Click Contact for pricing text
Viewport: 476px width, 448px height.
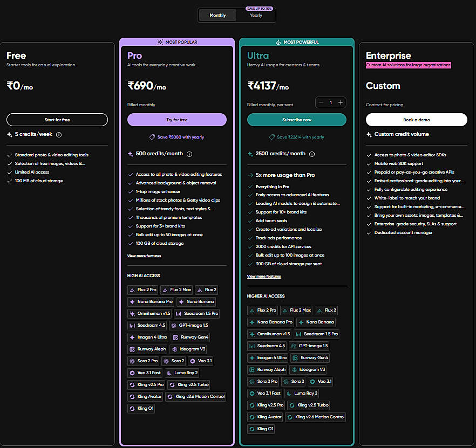(384, 105)
